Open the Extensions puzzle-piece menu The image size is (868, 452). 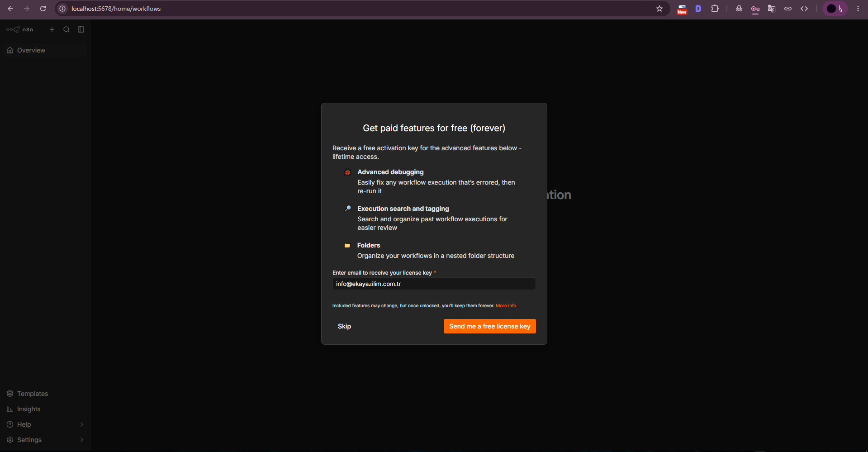click(715, 9)
